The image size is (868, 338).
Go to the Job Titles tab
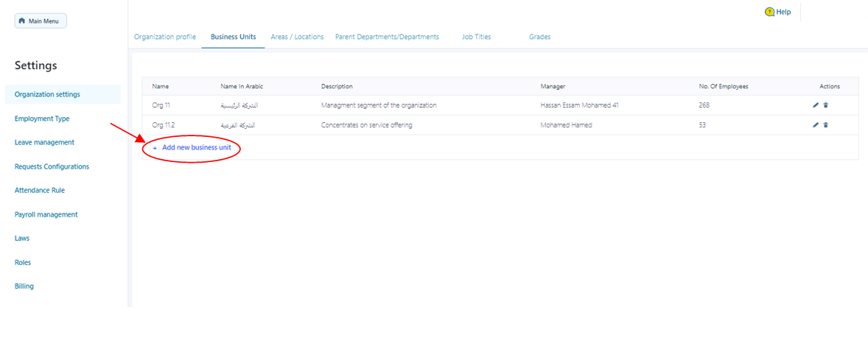click(x=476, y=37)
